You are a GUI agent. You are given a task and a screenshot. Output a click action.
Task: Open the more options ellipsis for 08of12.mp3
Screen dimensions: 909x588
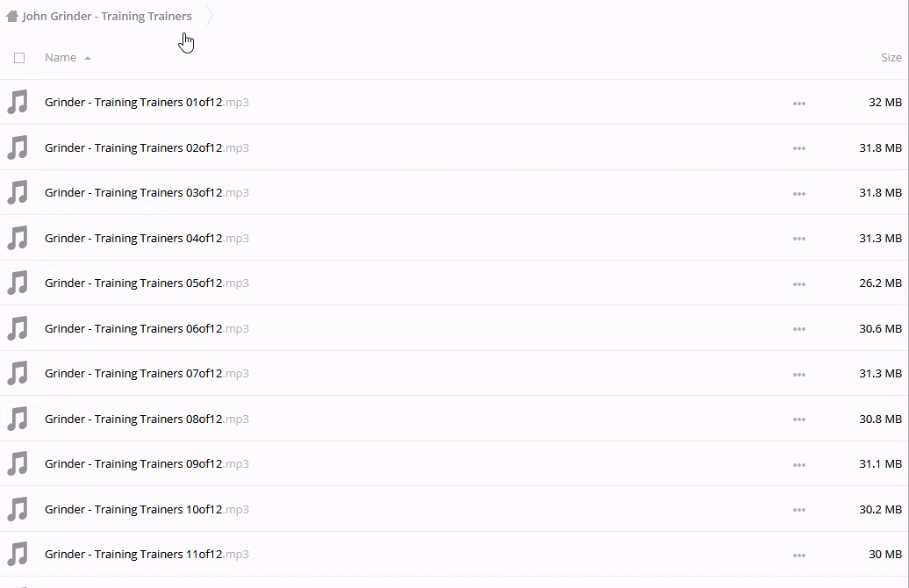pyautogui.click(x=798, y=419)
